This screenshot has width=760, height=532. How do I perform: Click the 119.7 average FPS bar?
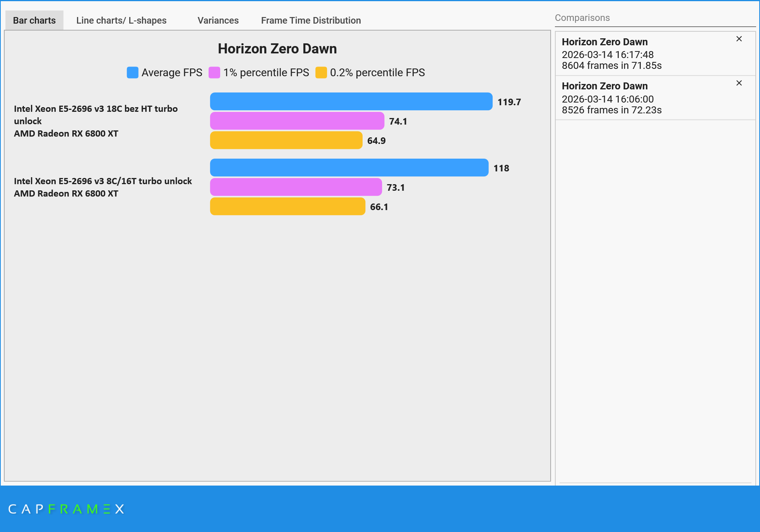pyautogui.click(x=351, y=101)
